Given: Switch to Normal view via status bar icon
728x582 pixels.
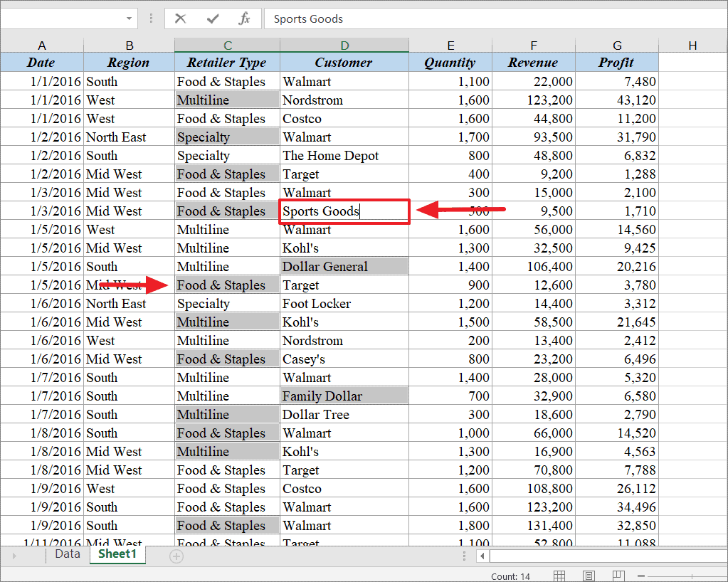Looking at the screenshot, I should (x=559, y=575).
